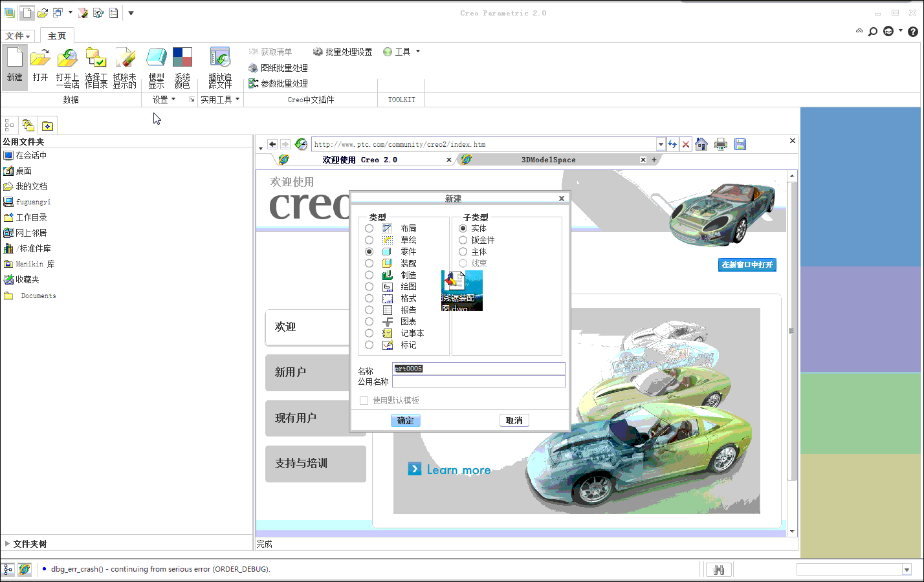Switch to 3DModelSpace browser tab
The image size is (924, 582).
(548, 160)
